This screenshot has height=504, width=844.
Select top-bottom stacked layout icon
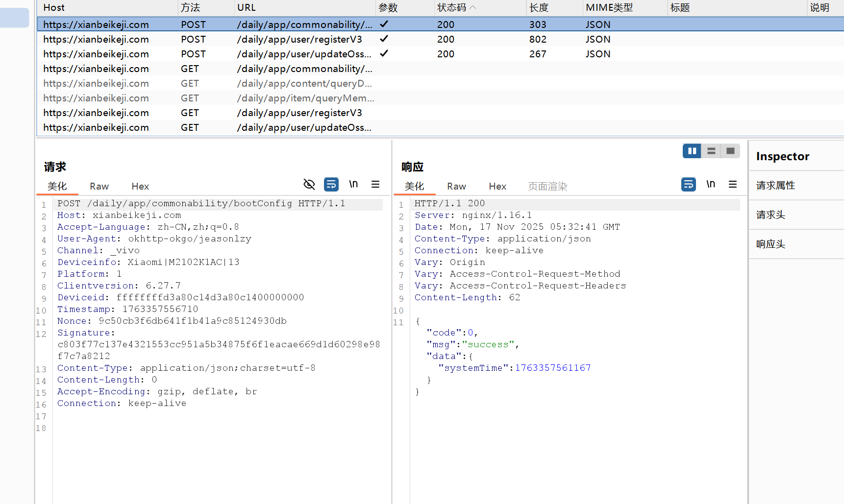coord(711,151)
